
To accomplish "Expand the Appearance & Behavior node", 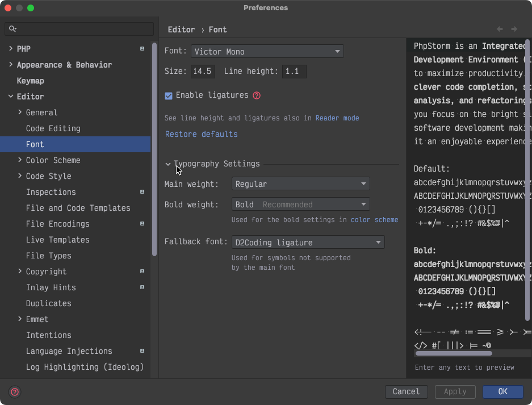I will (11, 65).
